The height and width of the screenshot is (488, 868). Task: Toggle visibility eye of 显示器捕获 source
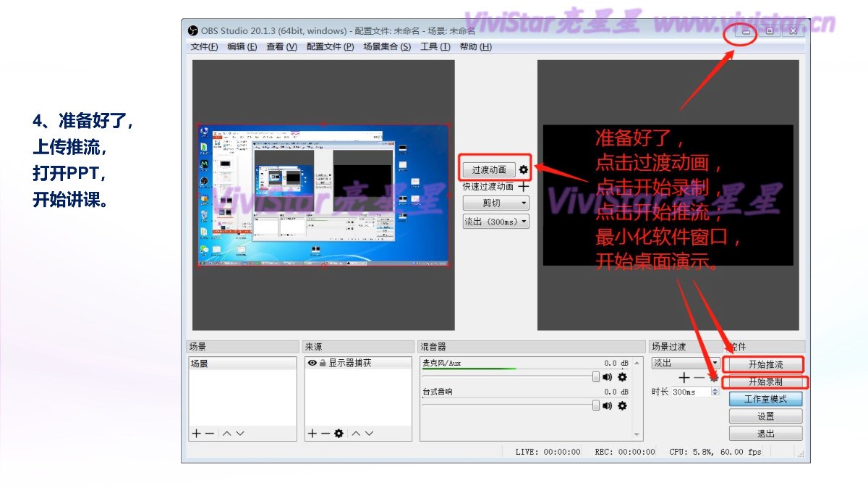point(312,363)
